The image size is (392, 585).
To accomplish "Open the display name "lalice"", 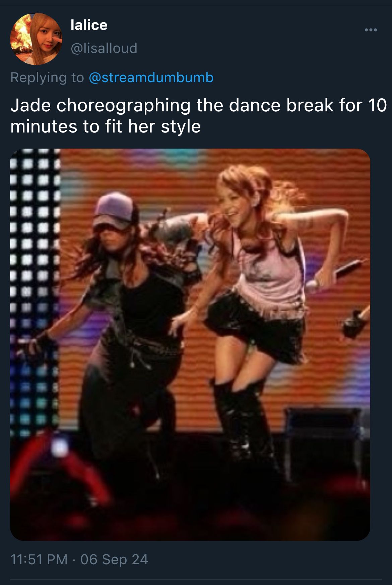I will 89,25.
